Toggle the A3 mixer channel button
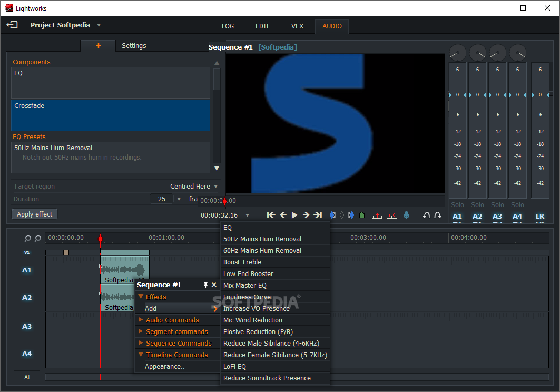Viewport: 560px width, 392px height. click(497, 216)
